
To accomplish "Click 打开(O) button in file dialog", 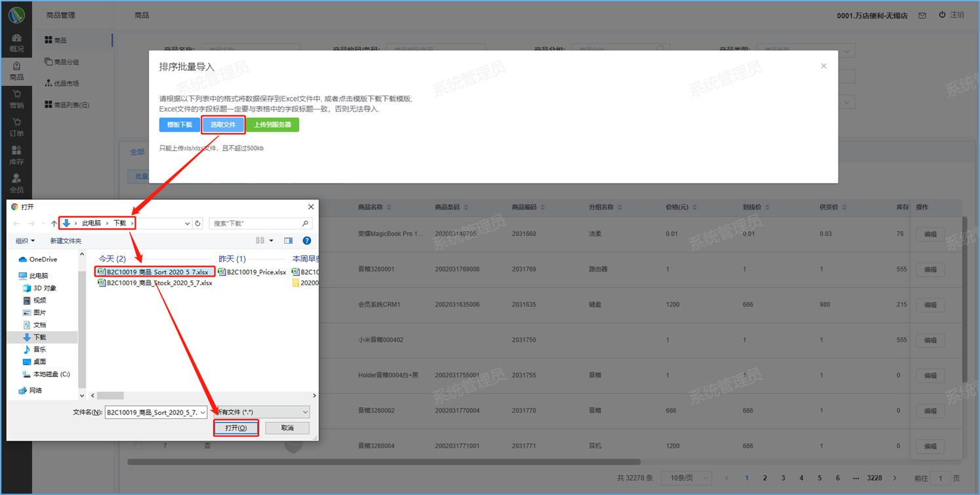I will click(236, 427).
